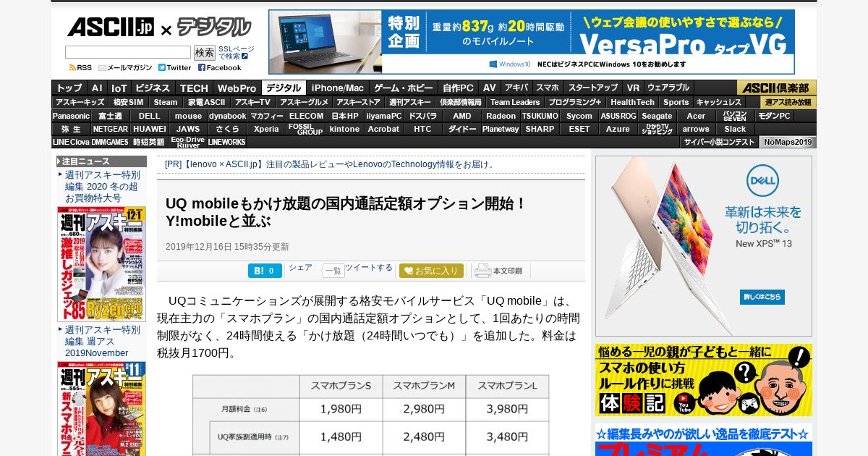Click the VersaPro VG banner ad
Image resolution: width=868 pixels, height=456 pixels.
532,41
